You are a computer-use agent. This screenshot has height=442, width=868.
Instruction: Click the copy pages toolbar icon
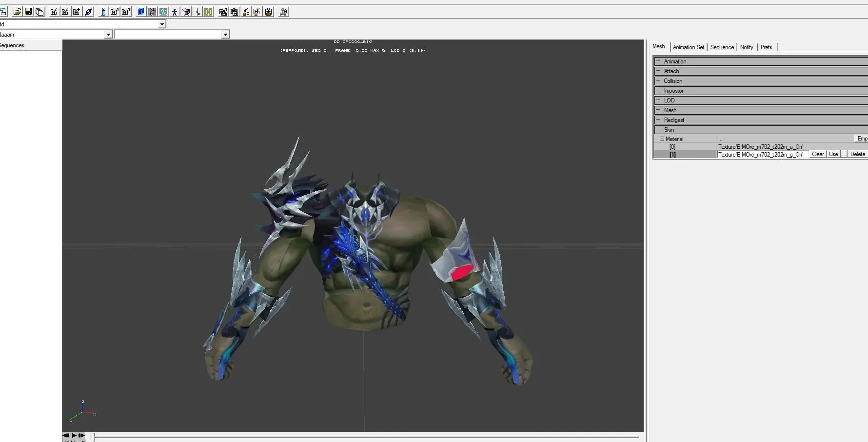pyautogui.click(x=39, y=12)
